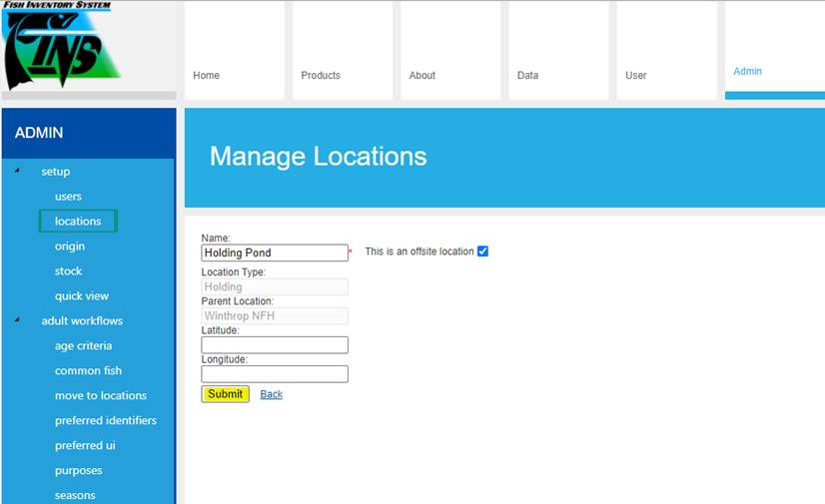Open the quick view sidebar item
The height and width of the screenshot is (504, 825).
pos(82,296)
